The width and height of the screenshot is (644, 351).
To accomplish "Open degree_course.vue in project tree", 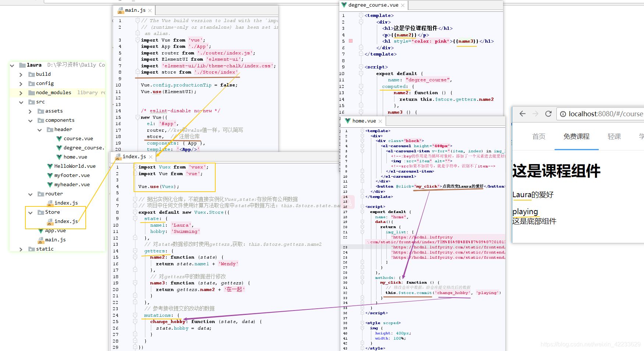I will tap(84, 148).
